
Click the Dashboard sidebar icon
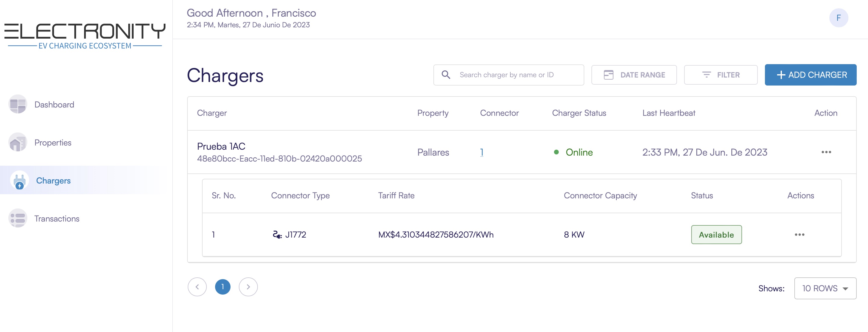[x=18, y=105]
